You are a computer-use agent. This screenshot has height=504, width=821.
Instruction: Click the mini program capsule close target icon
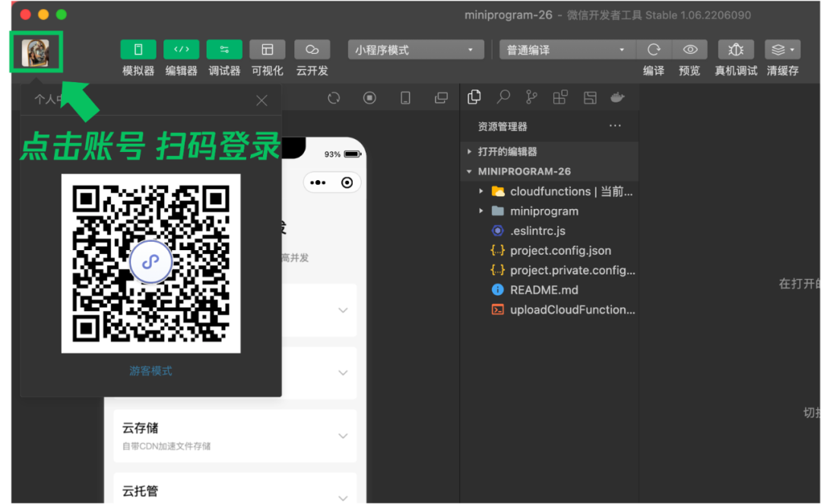click(347, 182)
